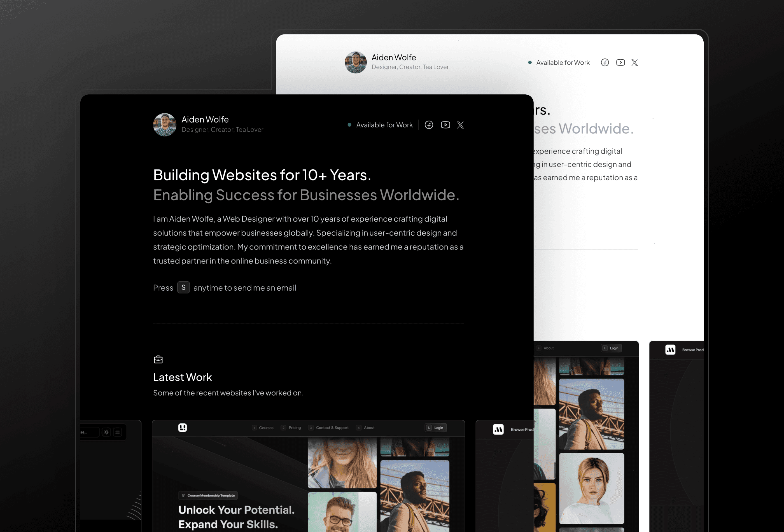Viewport: 784px width, 532px height.
Task: Click the Facebook icon in navbar
Action: [x=429, y=125]
